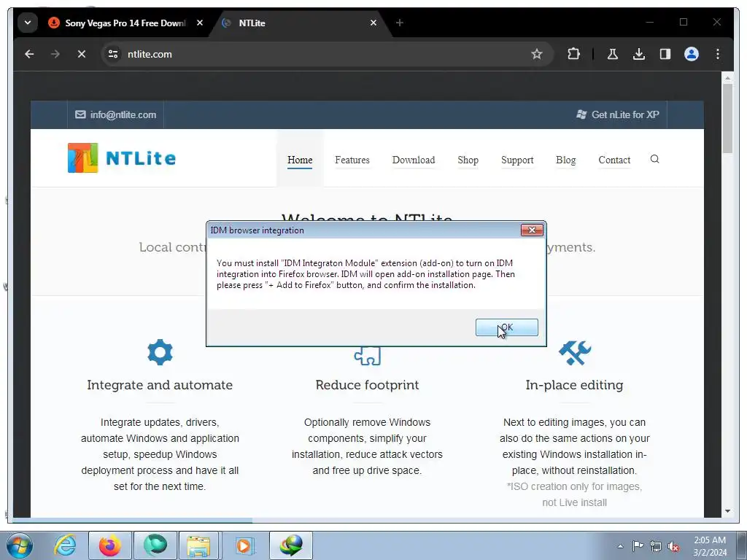Close the NTLite tab
The height and width of the screenshot is (560, 747).
[373, 23]
